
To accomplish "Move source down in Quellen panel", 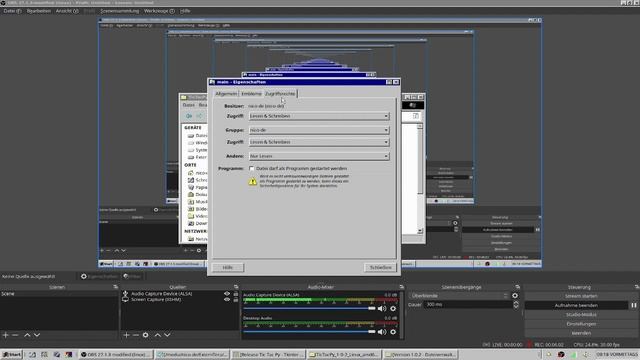I will [167, 335].
